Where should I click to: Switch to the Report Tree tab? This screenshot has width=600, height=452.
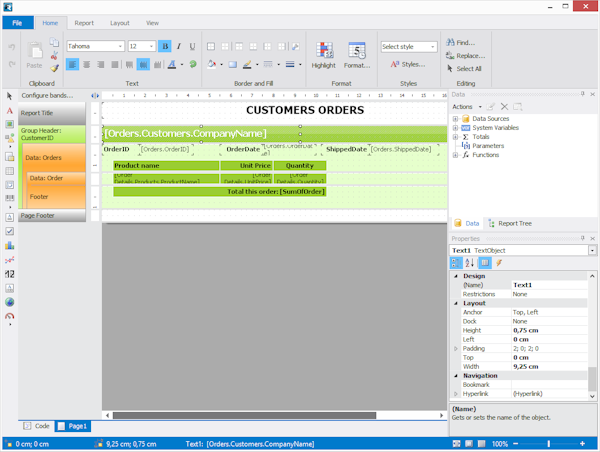pos(510,224)
